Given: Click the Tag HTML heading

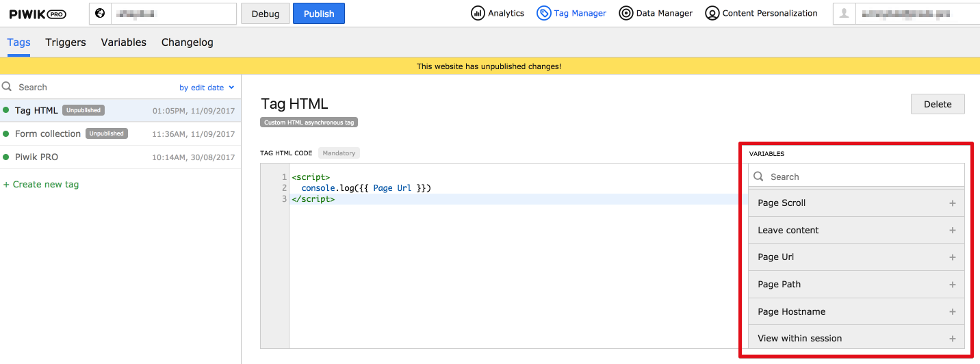Looking at the screenshot, I should coord(294,104).
